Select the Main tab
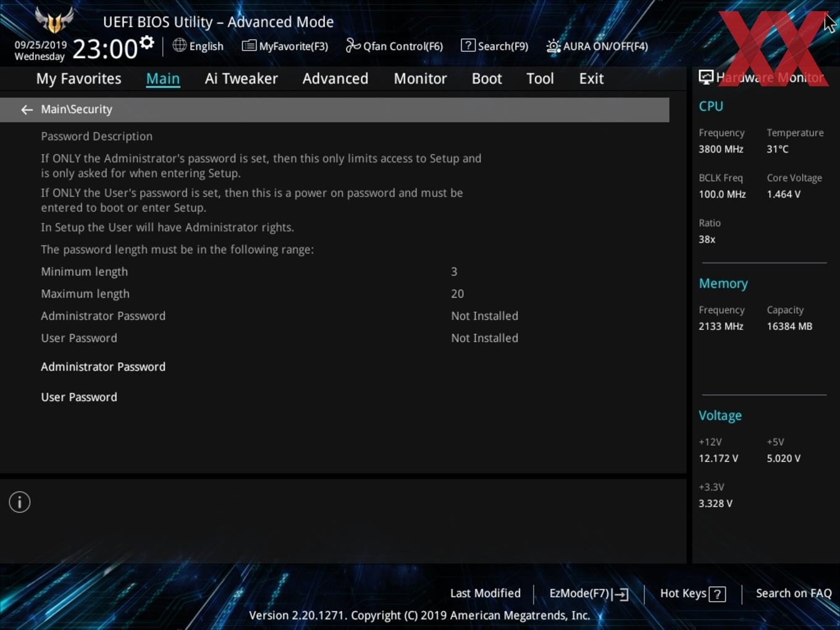Viewport: 840px width, 630px height. (x=163, y=78)
